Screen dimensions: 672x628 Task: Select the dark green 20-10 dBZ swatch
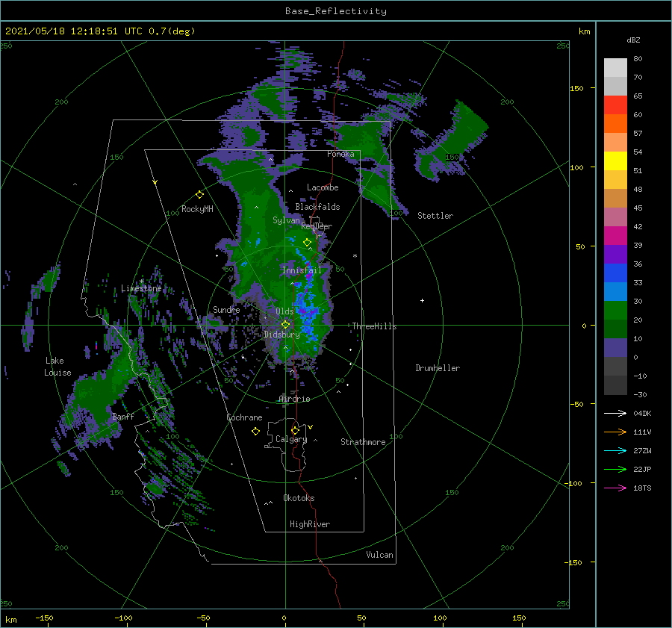[x=615, y=329]
